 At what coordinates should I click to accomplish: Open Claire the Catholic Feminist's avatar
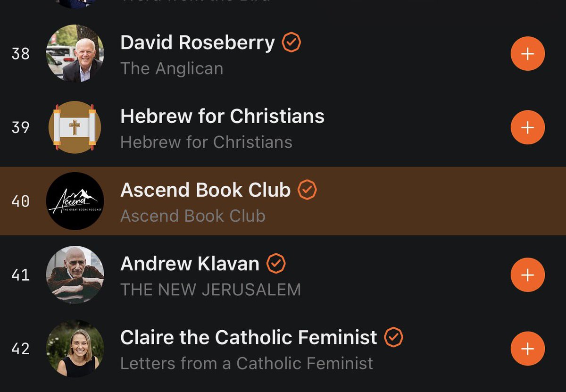[x=75, y=349]
